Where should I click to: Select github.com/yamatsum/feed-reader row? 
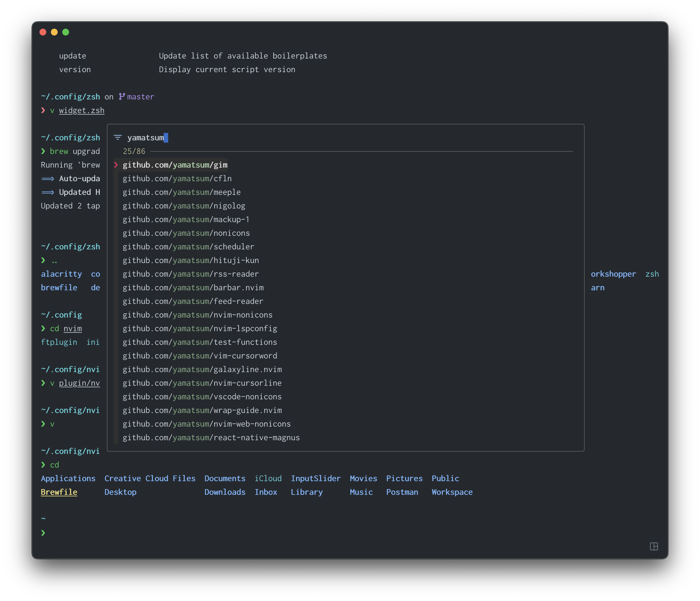[193, 301]
